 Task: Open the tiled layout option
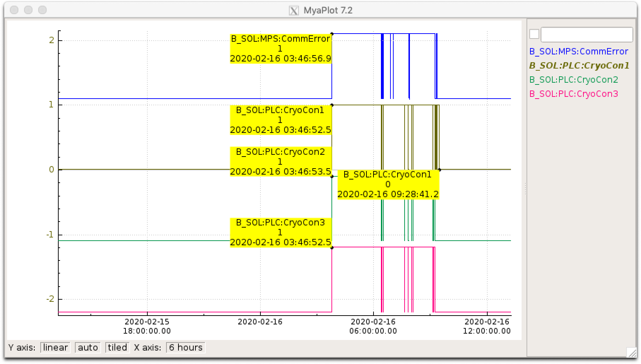pyautogui.click(x=117, y=348)
